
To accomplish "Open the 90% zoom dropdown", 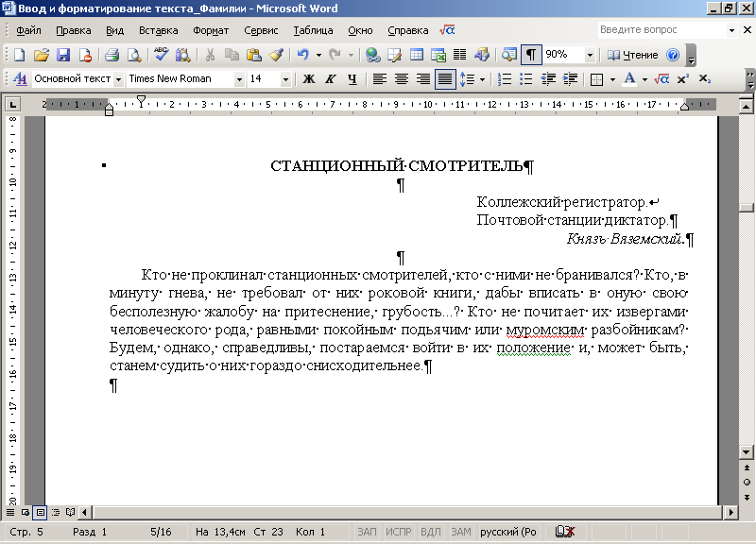I will [590, 55].
